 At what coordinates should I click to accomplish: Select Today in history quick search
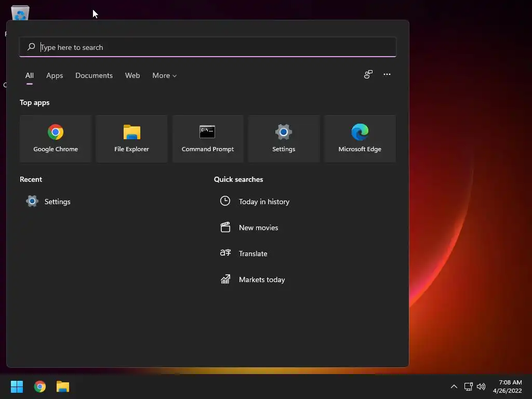pyautogui.click(x=255, y=202)
